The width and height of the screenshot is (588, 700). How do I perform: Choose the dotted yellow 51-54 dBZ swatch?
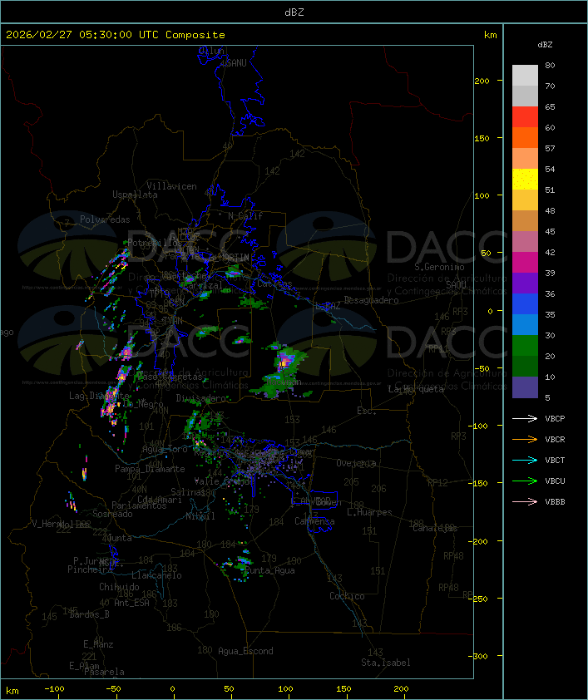[x=525, y=180]
